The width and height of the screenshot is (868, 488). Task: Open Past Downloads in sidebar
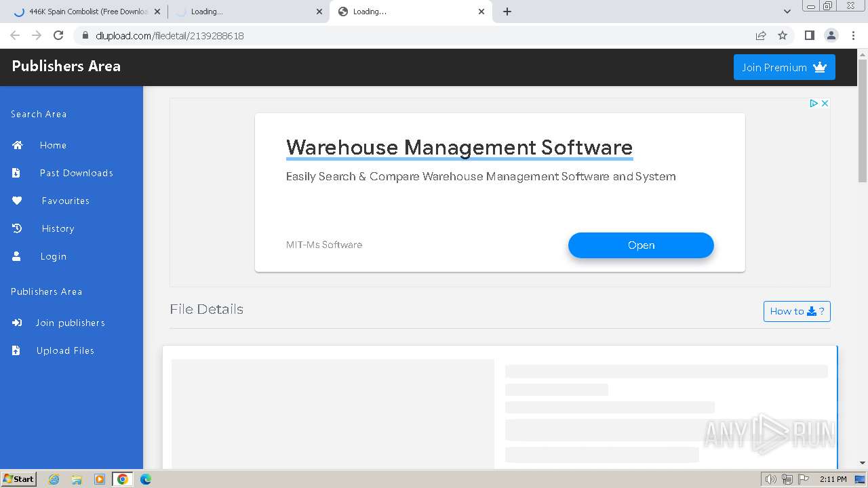click(x=76, y=173)
